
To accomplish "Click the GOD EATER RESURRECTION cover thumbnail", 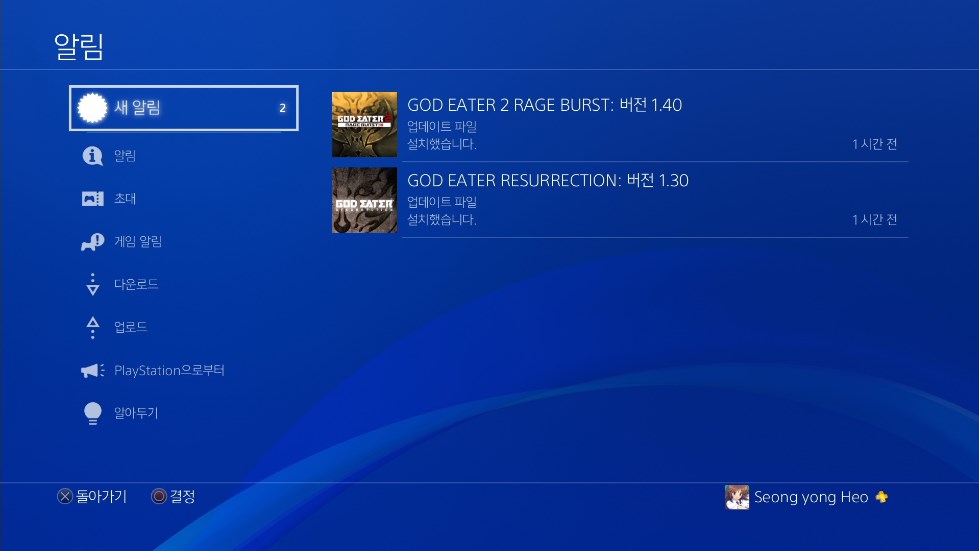I will tap(365, 200).
